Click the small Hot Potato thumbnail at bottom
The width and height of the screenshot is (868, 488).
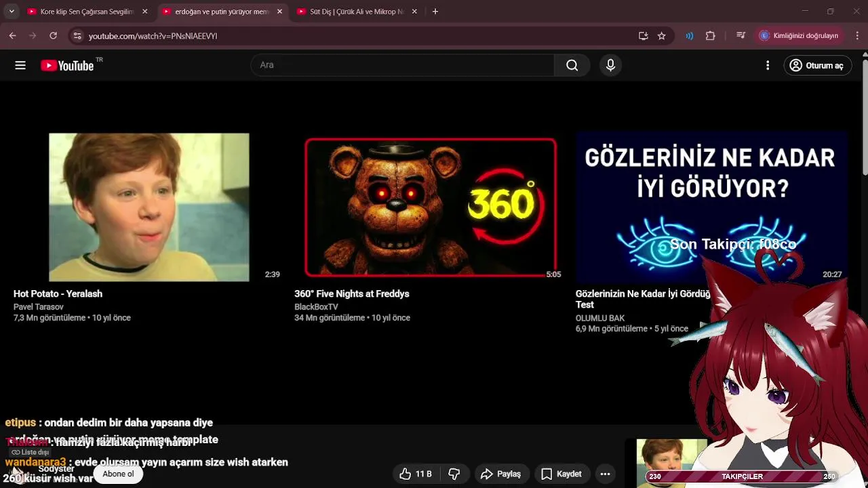pos(671,462)
